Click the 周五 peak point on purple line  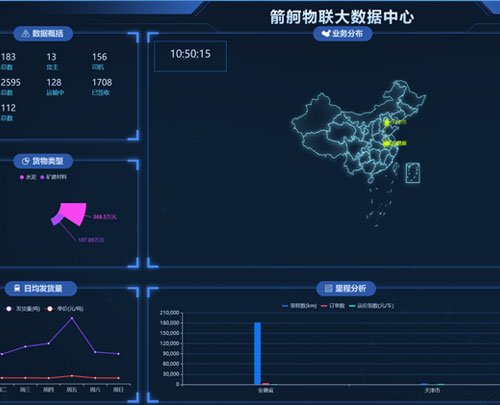pyautogui.click(x=72, y=318)
